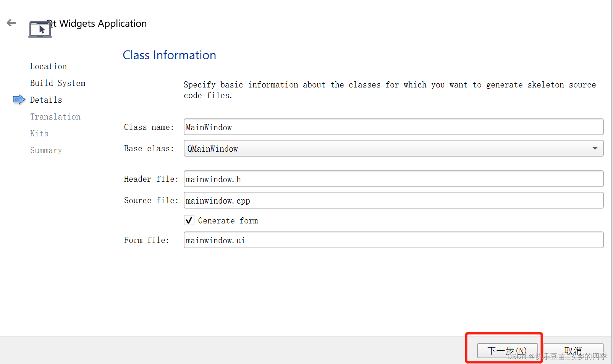This screenshot has width=613, height=364.
Task: Focus the Header file field
Action: (393, 179)
